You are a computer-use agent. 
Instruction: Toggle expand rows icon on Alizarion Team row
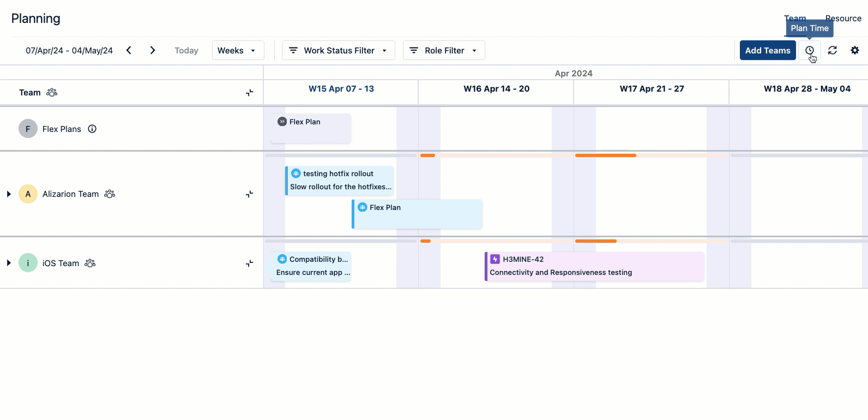point(249,194)
